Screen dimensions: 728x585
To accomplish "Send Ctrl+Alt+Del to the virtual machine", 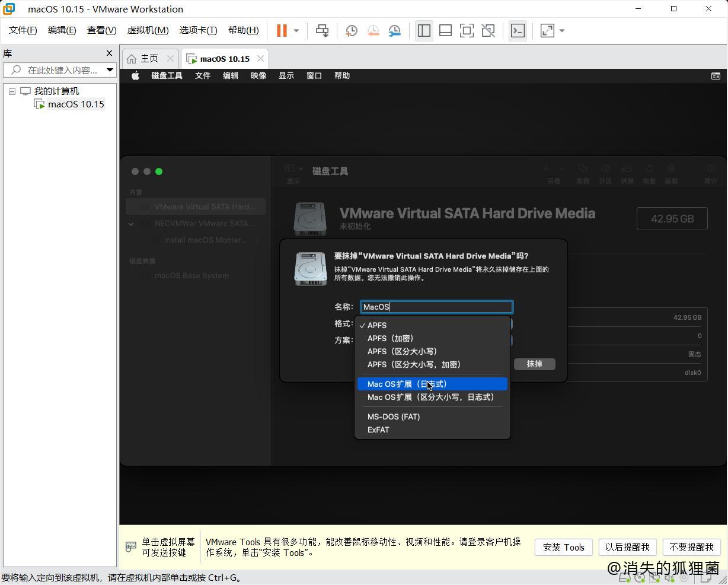I will pyautogui.click(x=322, y=30).
